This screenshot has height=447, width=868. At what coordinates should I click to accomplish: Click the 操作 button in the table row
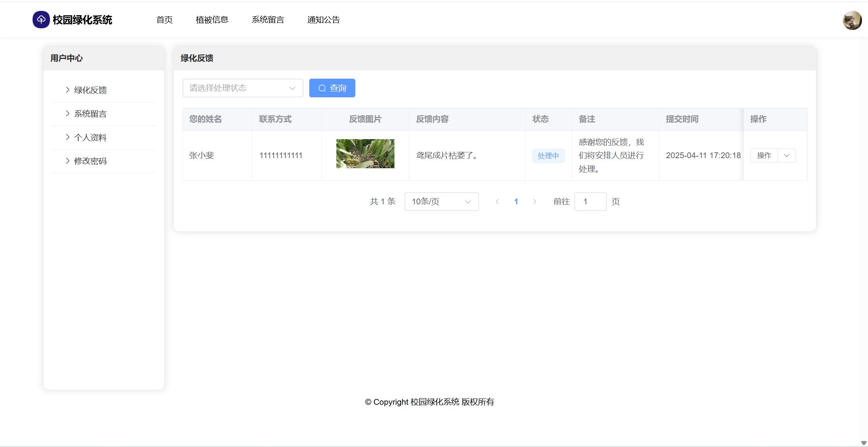coord(764,155)
